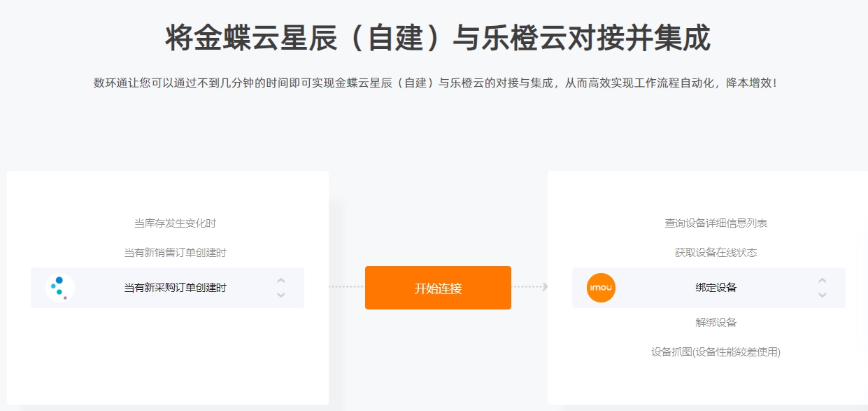Click the orange 开始连接 button
The image size is (868, 411).
[x=438, y=288]
